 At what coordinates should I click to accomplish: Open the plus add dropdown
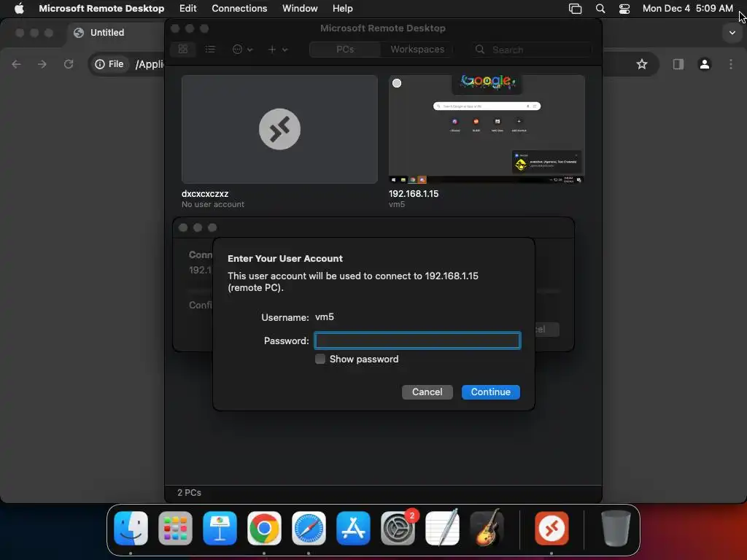[277, 49]
